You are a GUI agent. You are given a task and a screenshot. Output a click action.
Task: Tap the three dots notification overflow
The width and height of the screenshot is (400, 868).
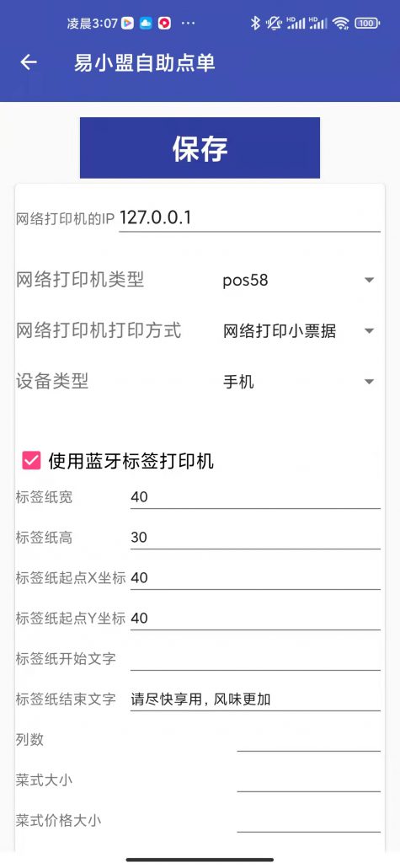click(x=188, y=24)
